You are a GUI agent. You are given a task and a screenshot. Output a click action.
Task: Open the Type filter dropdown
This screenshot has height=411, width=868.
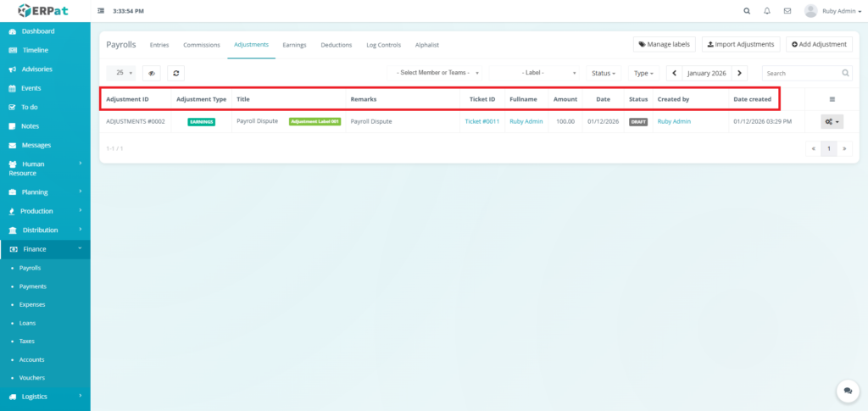[x=644, y=74]
